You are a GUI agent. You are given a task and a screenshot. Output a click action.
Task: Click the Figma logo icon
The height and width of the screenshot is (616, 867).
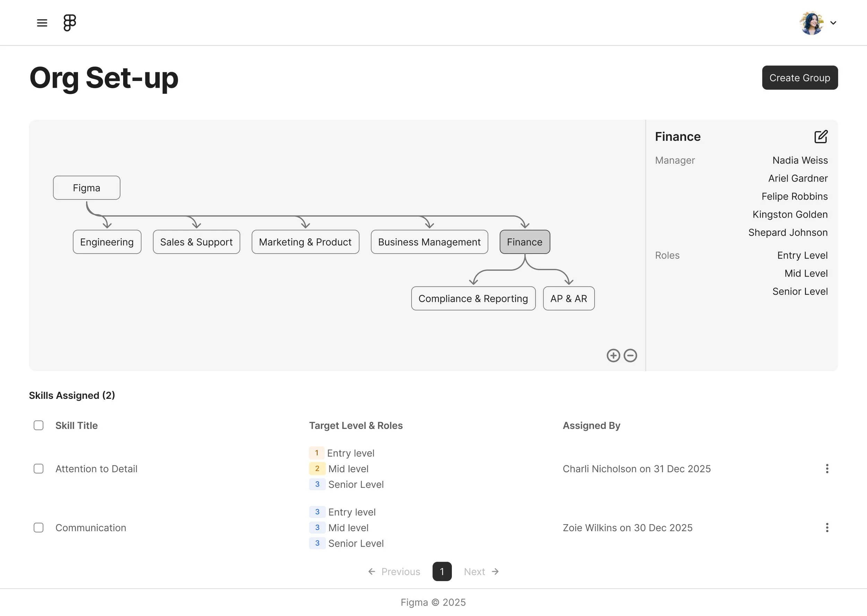69,23
